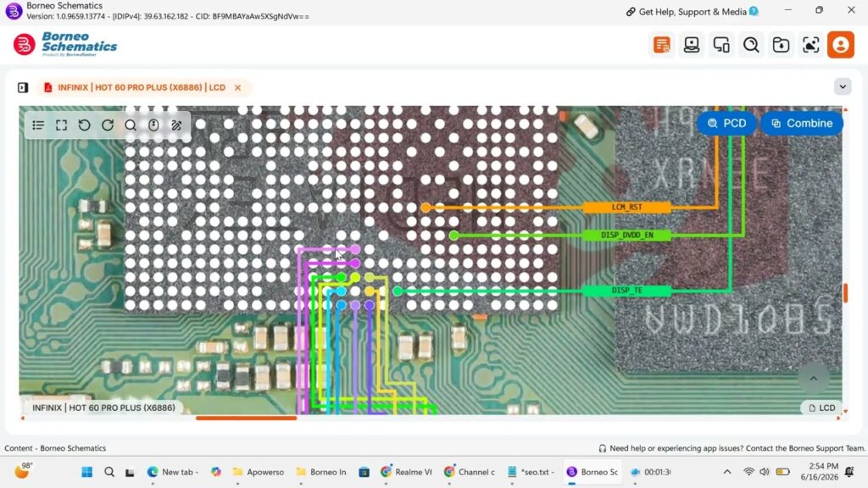Screen dimensions: 868x488
Task: Open the weather widget showing 98°
Action: pyautogui.click(x=24, y=471)
